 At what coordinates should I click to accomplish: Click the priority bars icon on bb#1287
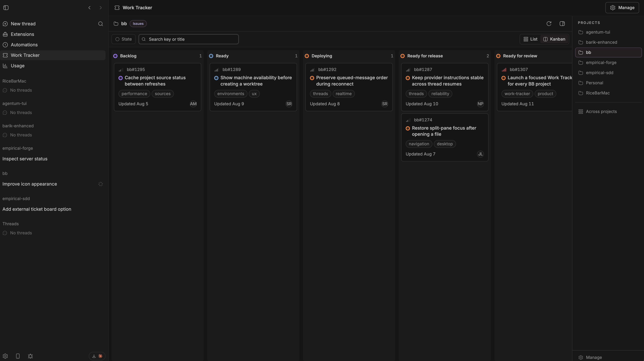pyautogui.click(x=408, y=70)
